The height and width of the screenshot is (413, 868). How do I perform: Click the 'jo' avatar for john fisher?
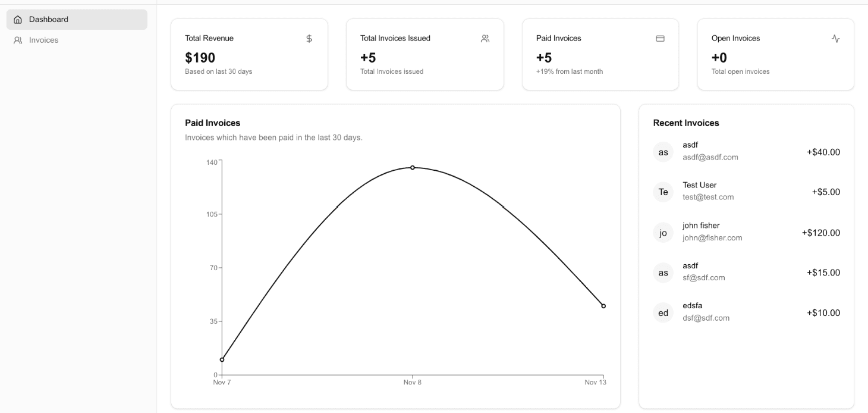click(663, 233)
